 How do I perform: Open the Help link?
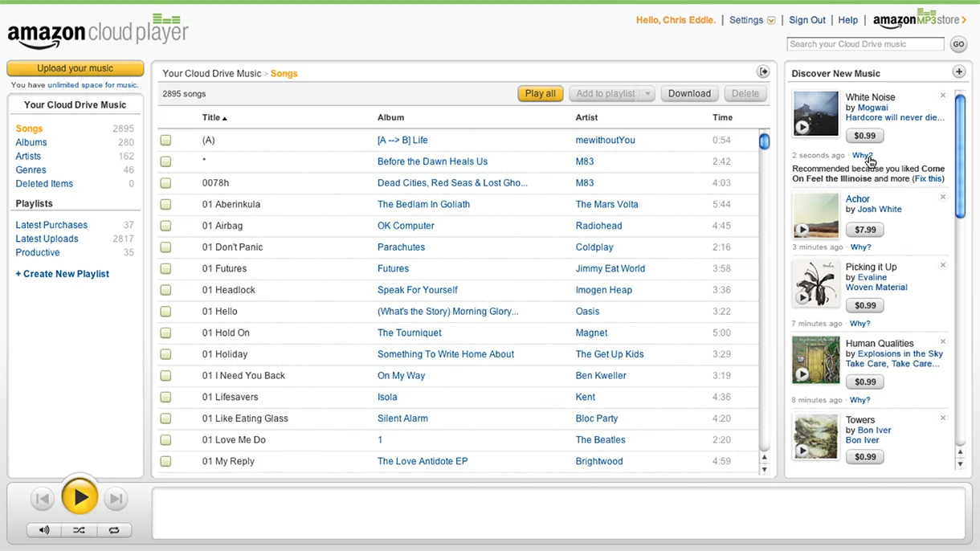click(x=847, y=20)
